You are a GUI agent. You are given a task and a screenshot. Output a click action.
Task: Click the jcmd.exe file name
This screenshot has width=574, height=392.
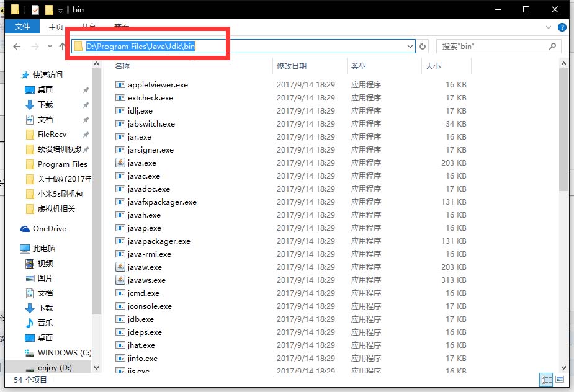(x=143, y=293)
